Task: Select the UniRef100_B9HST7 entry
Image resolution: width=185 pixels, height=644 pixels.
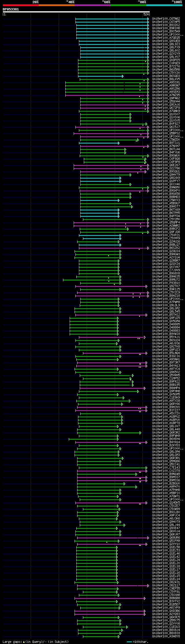Action: pos(166,207)
